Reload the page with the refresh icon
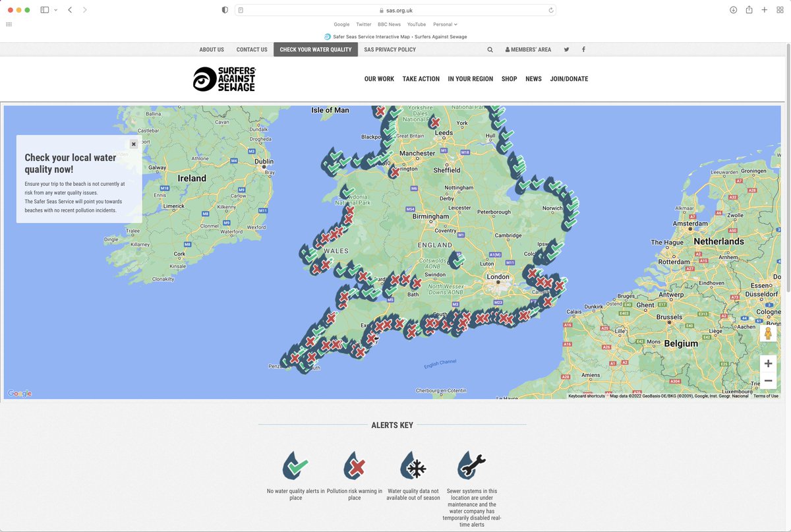 pos(550,10)
